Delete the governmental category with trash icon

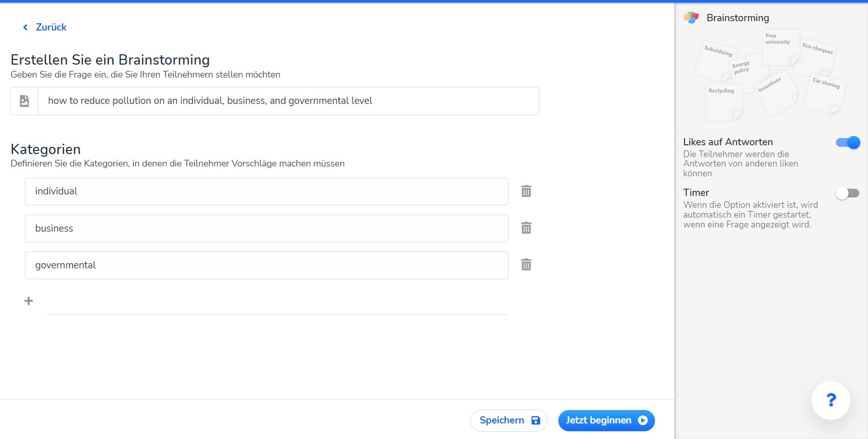click(x=526, y=265)
